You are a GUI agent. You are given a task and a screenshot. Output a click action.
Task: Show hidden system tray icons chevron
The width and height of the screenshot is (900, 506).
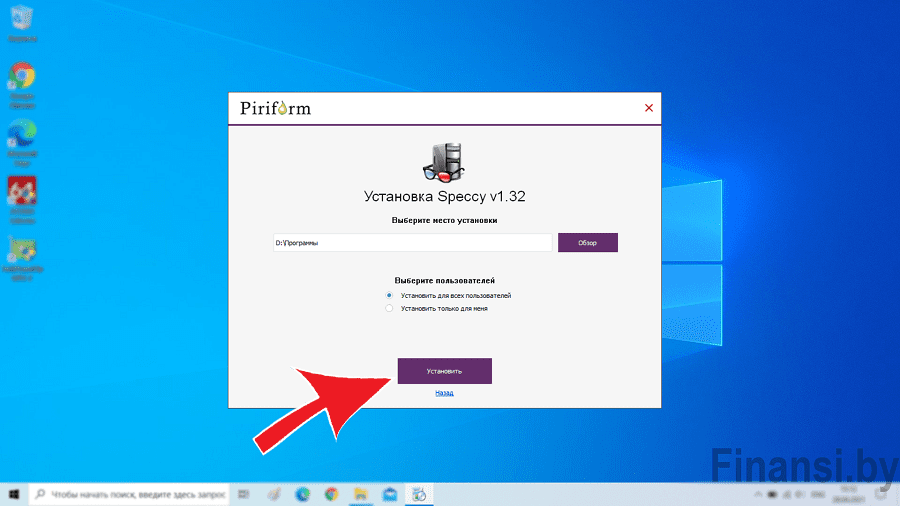tap(758, 494)
